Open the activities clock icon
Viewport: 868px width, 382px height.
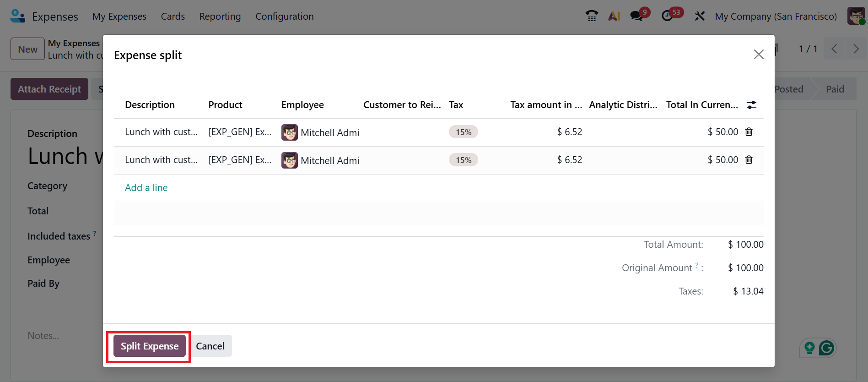click(x=667, y=16)
